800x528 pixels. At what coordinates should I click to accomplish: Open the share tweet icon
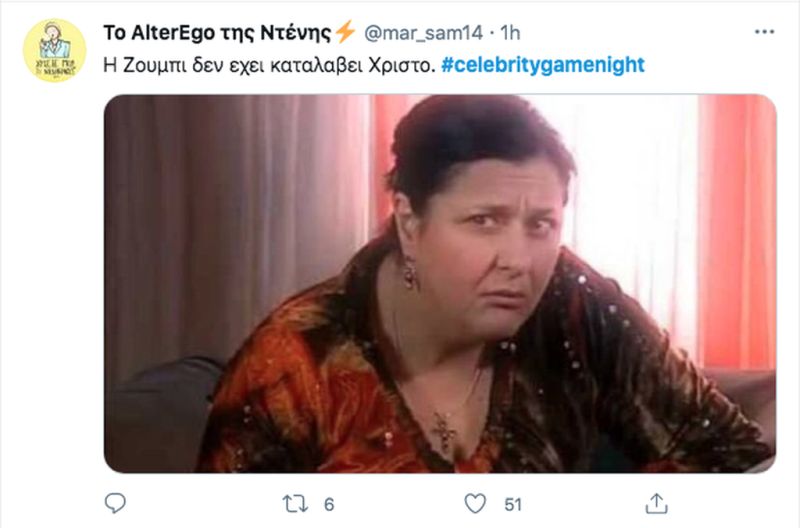click(x=656, y=503)
